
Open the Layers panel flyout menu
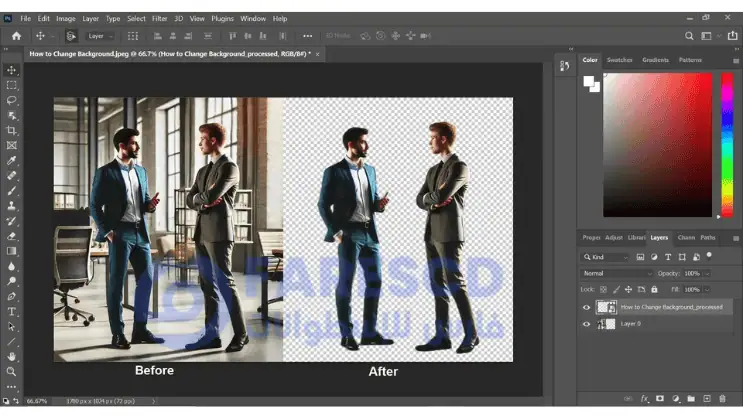tap(736, 238)
